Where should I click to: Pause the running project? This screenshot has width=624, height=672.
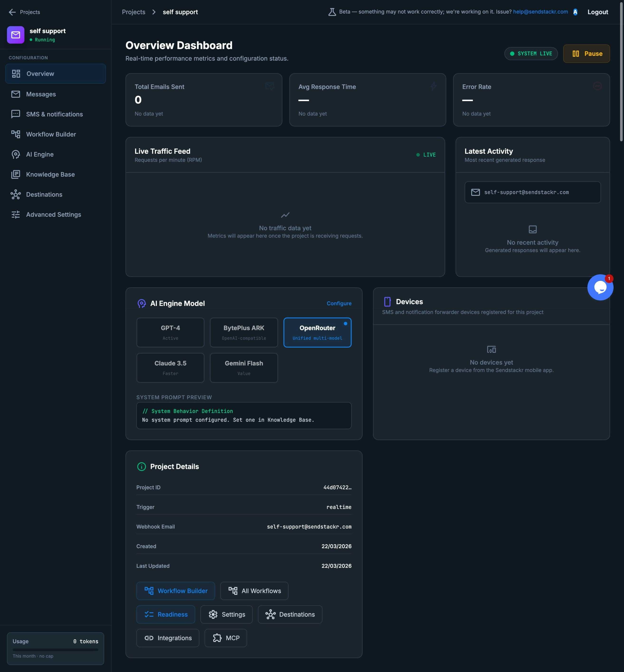[586, 53]
